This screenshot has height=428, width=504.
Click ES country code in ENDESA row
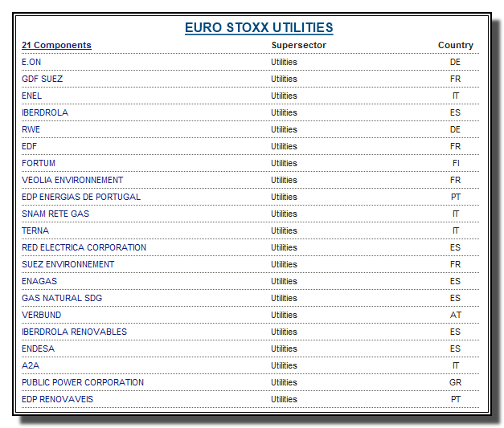click(455, 349)
